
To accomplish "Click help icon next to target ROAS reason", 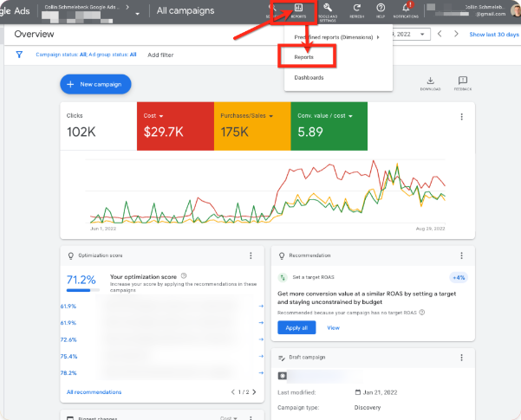I will pyautogui.click(x=422, y=313).
